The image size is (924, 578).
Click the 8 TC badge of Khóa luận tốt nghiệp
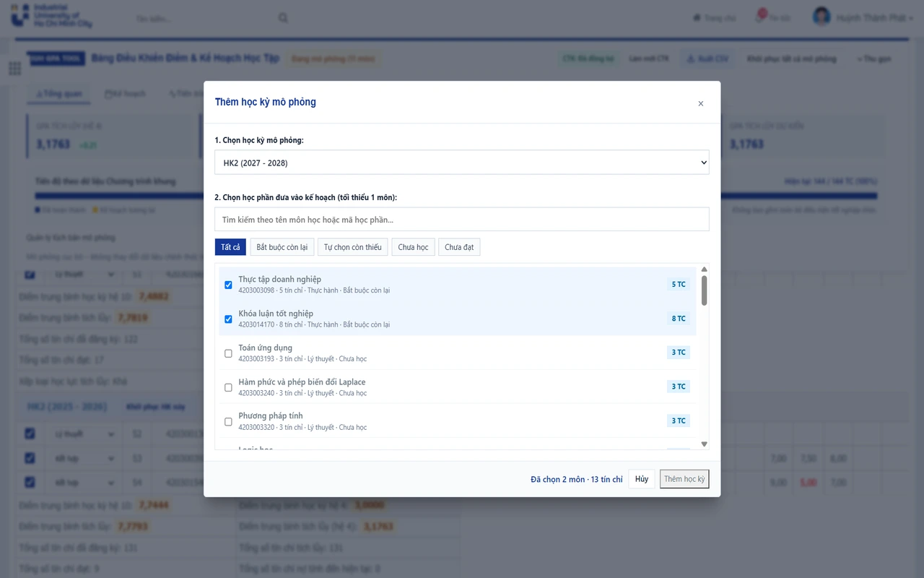pyautogui.click(x=679, y=318)
